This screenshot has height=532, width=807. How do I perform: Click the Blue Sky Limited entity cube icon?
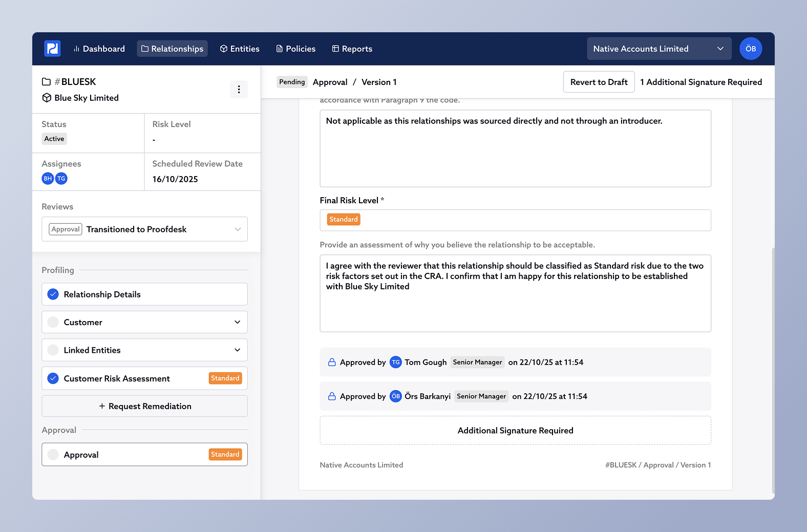(47, 98)
